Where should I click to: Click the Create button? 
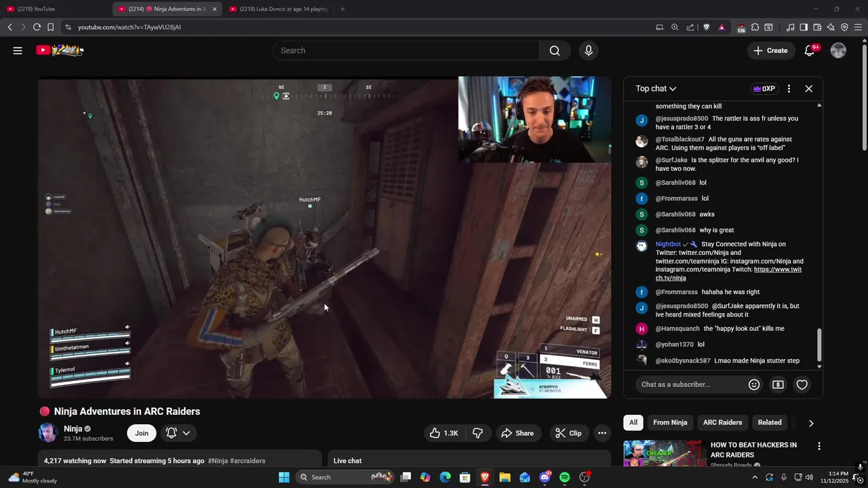coord(771,50)
